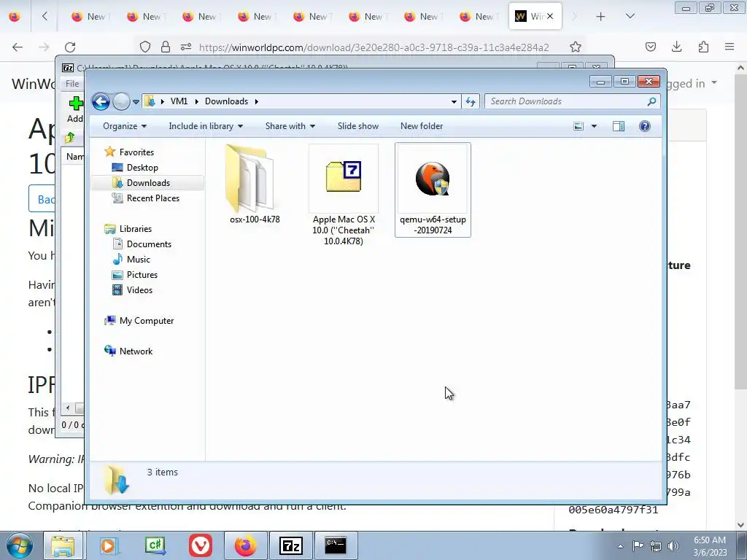Screen dimensions: 747x560
Task: Click Add button in 7-Zip window
Action: pyautogui.click(x=74, y=109)
